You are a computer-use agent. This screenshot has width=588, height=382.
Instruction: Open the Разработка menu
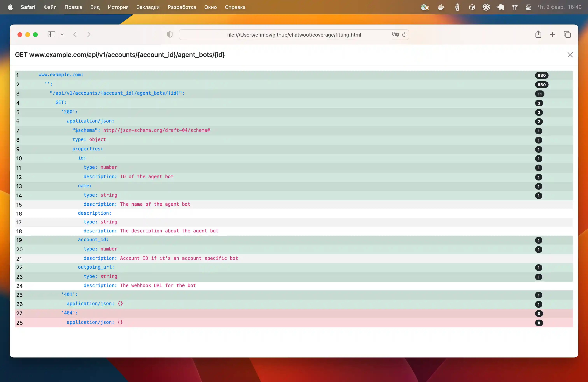(x=182, y=7)
